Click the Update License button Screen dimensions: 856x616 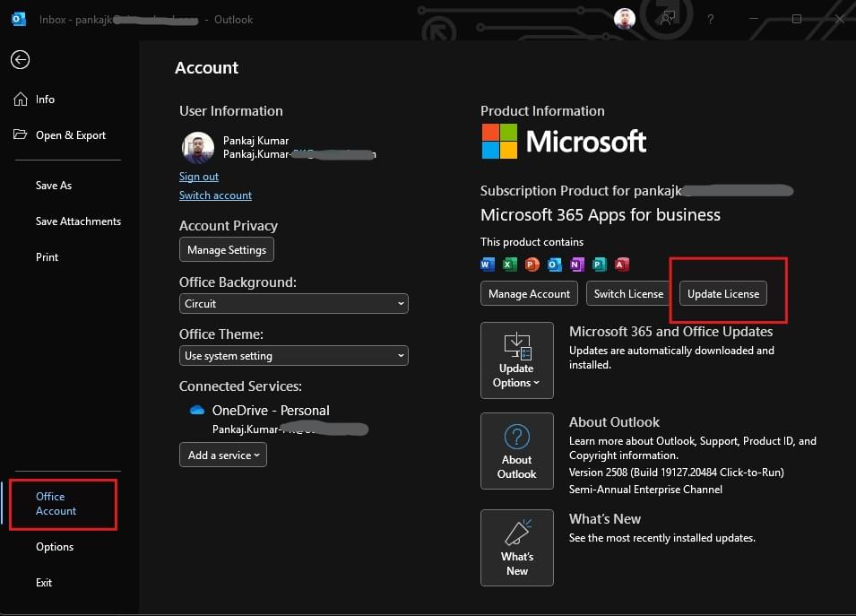point(722,293)
